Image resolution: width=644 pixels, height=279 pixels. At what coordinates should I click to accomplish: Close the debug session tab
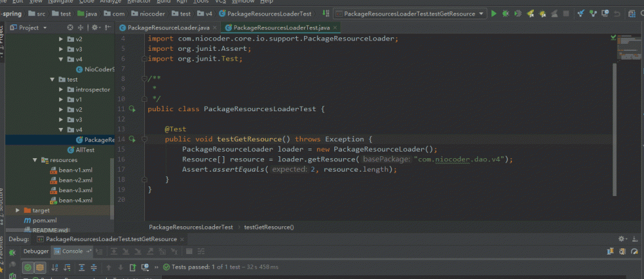coord(182,239)
